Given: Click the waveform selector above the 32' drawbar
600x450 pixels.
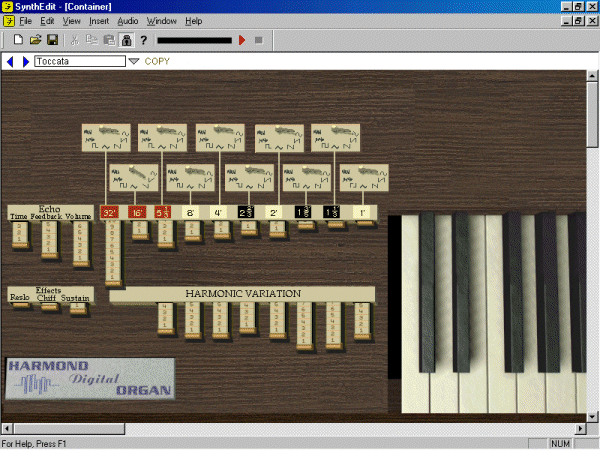Looking at the screenshot, I should point(107,137).
